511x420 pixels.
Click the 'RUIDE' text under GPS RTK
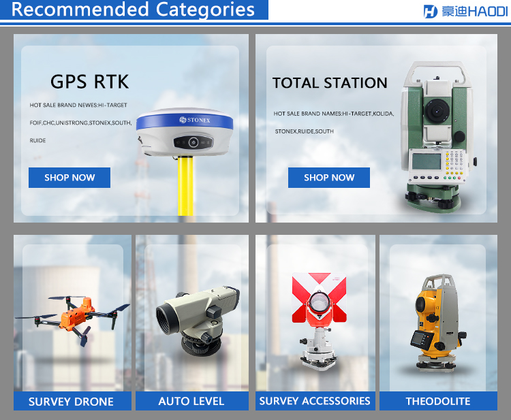tap(37, 141)
